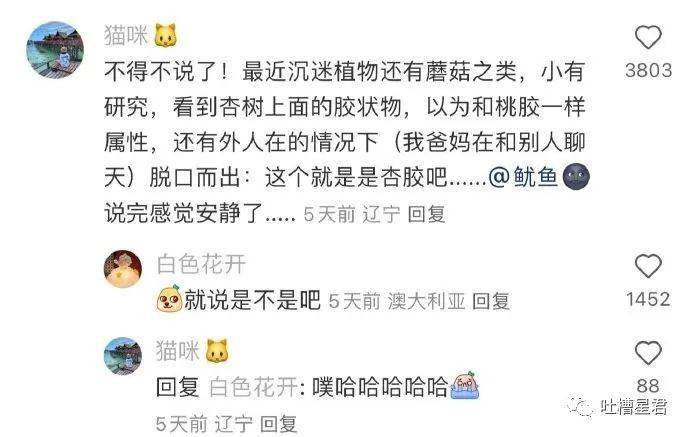Open 猫咪's small avatar on the reply
This screenshot has width=690, height=437.
click(x=123, y=356)
